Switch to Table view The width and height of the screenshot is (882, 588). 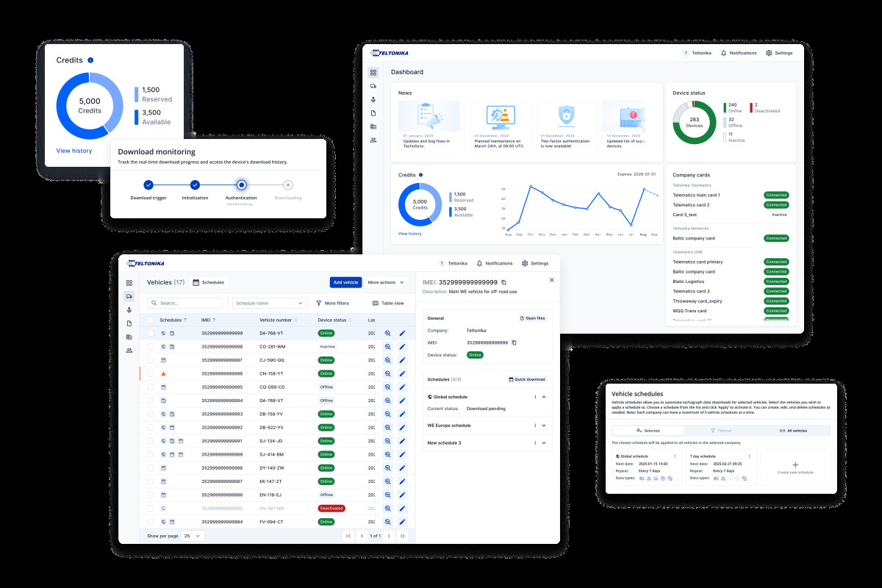[388, 303]
